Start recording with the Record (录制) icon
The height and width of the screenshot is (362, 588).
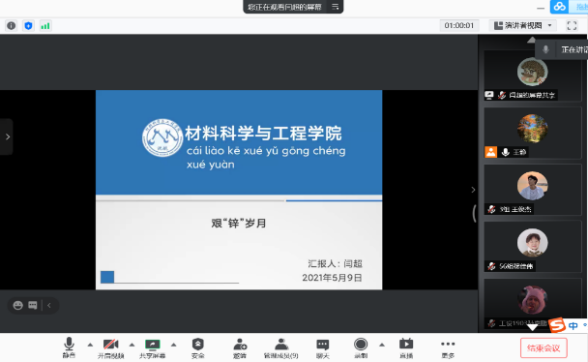tap(361, 348)
